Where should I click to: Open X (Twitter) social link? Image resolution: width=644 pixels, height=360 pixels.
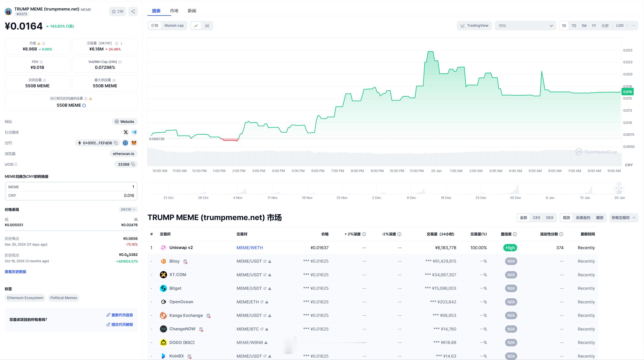[x=126, y=132]
